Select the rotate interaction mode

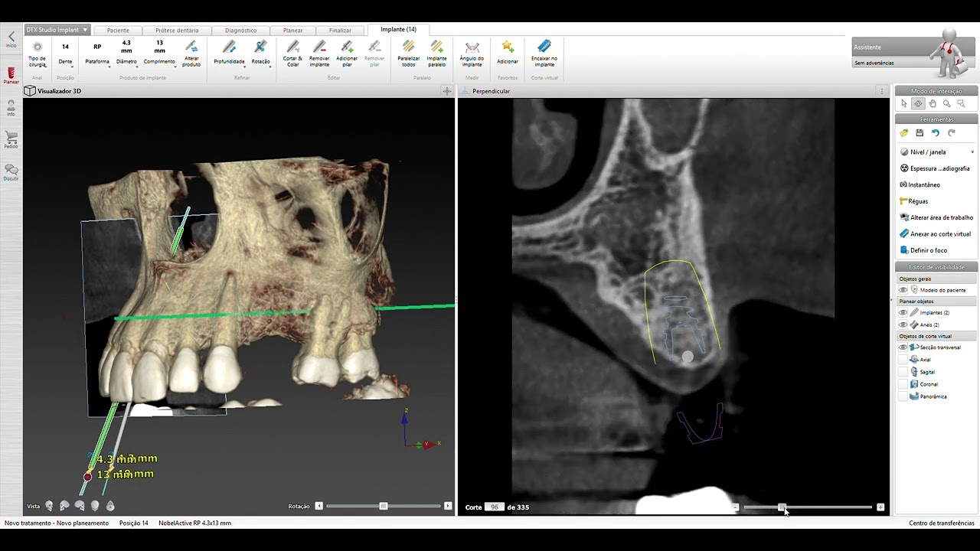click(x=918, y=103)
